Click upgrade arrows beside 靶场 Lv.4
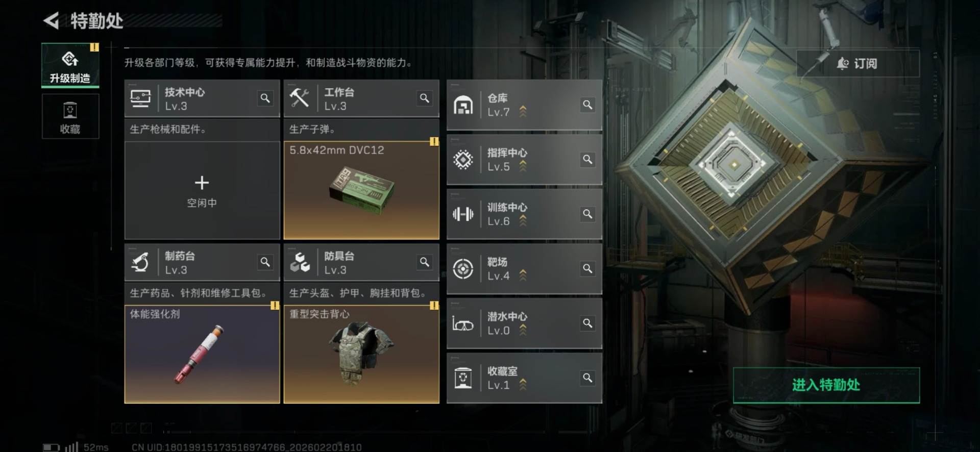Viewport: 980px width, 452px height. coord(523,275)
